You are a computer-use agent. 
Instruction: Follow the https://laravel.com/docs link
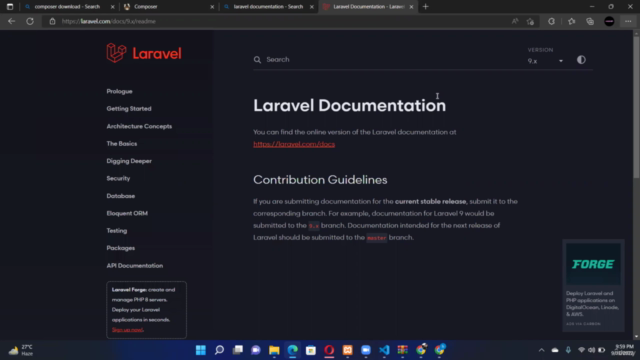pyautogui.click(x=294, y=144)
